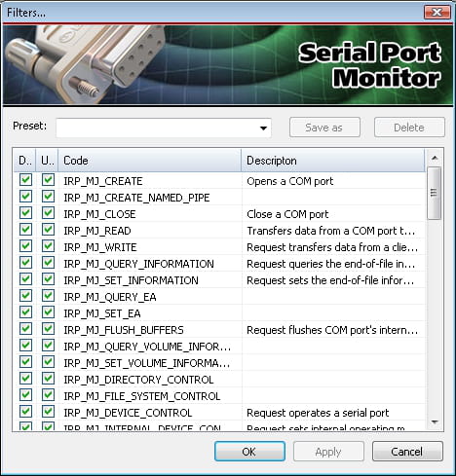The width and height of the screenshot is (456, 476).
Task: Click the Cancel button
Action: [407, 452]
